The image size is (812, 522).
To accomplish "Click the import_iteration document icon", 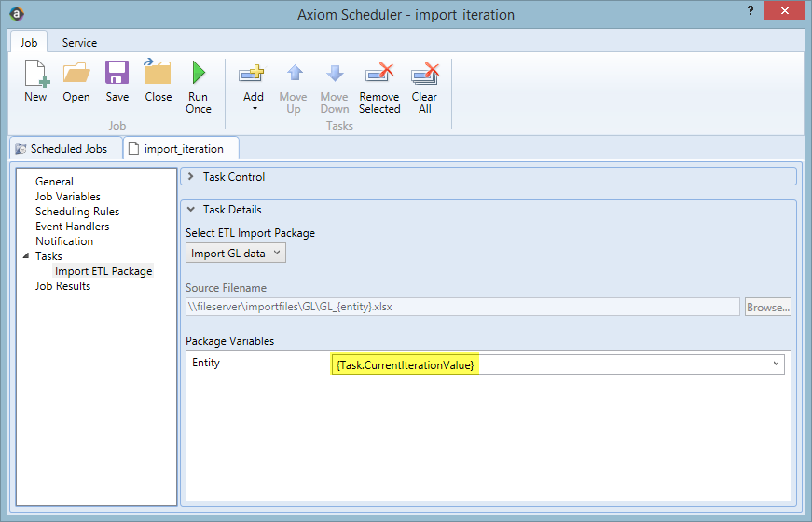I will [133, 148].
